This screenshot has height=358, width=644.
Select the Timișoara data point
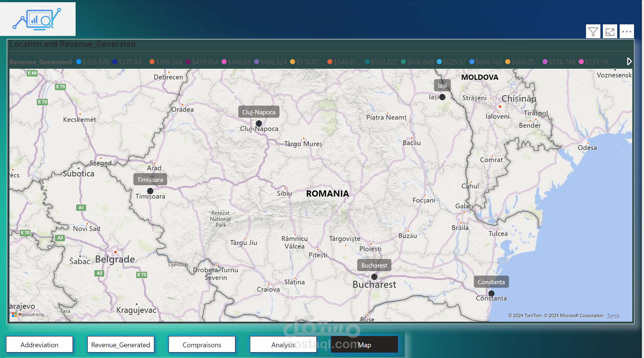coord(150,191)
